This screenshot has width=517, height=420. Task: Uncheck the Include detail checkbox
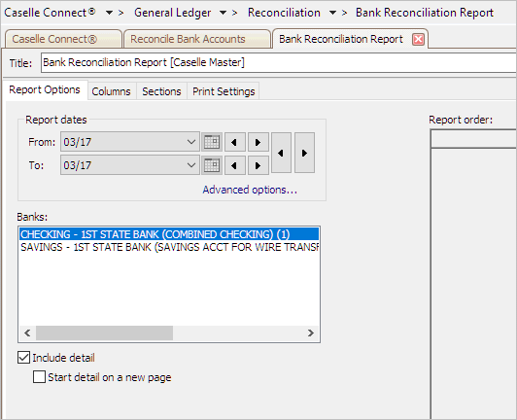coord(23,358)
